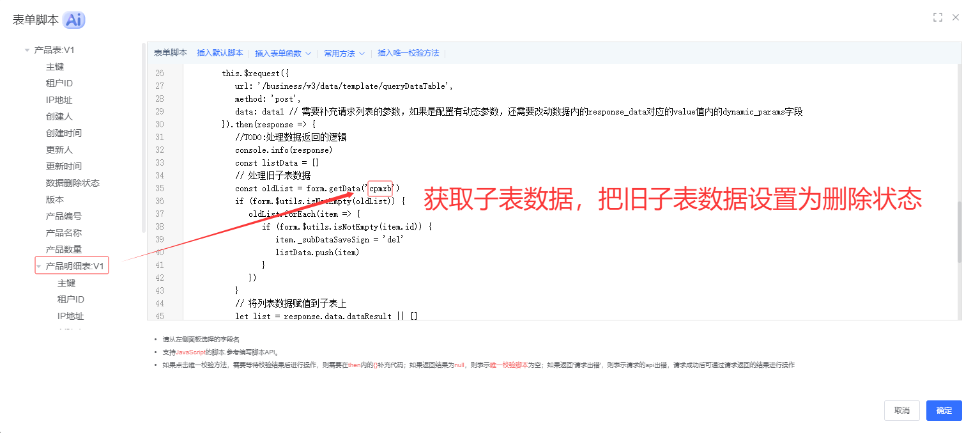Click the url queryDataTable code line
The height and width of the screenshot is (433, 980).
click(344, 86)
